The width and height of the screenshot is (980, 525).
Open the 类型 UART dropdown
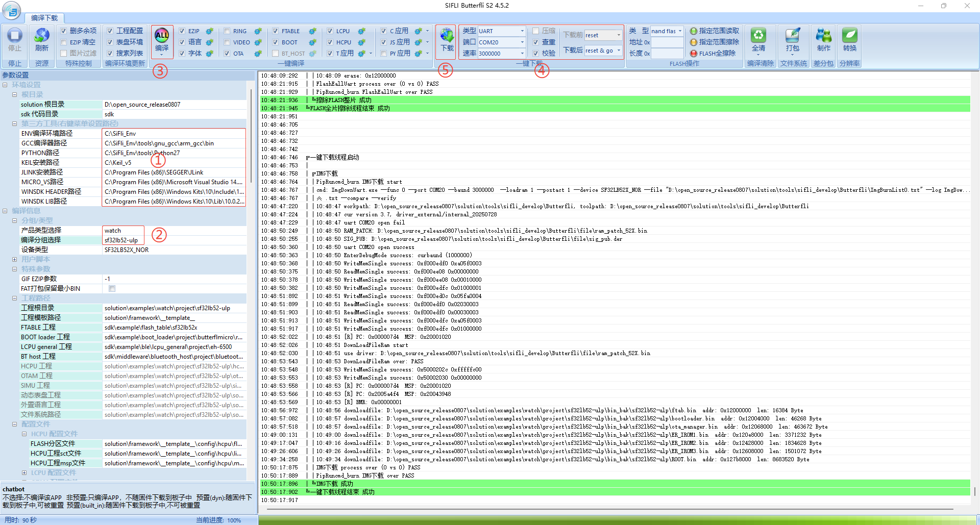click(522, 31)
